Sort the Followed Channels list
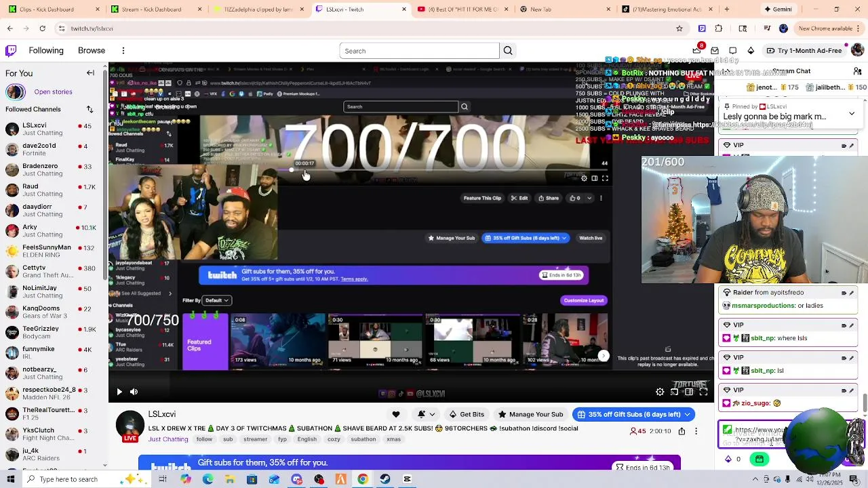The image size is (868, 488). (x=90, y=109)
